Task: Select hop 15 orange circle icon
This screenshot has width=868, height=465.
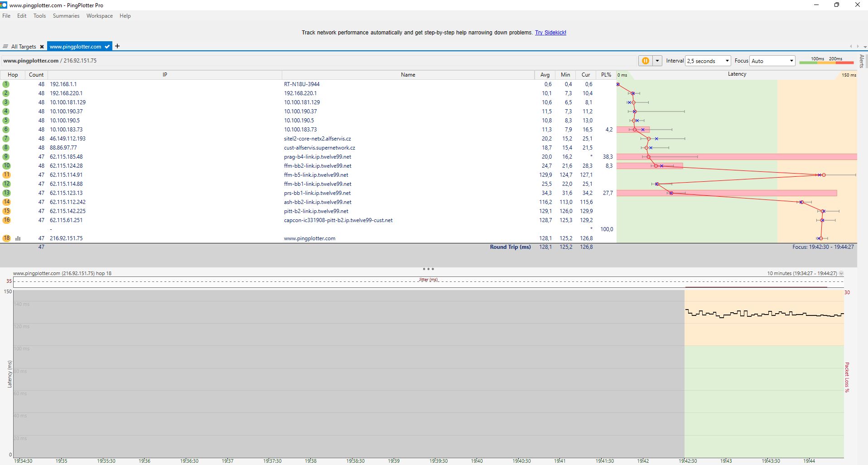Action: 6,211
